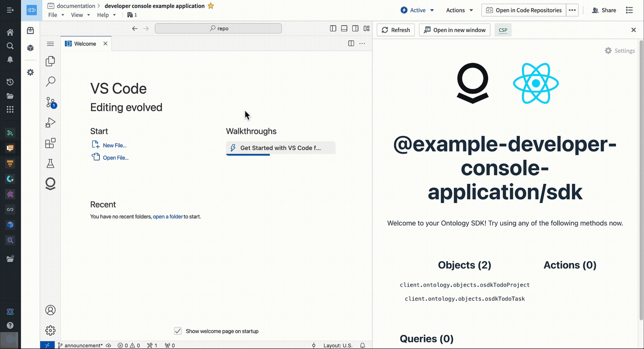Open the VS Code hamburger menu

click(50, 44)
